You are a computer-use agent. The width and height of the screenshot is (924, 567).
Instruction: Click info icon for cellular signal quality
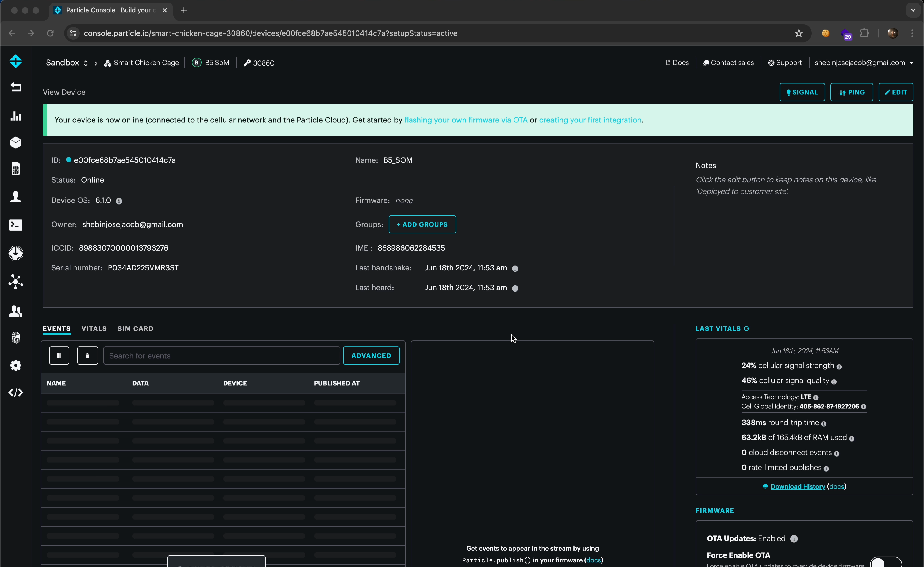[834, 382]
